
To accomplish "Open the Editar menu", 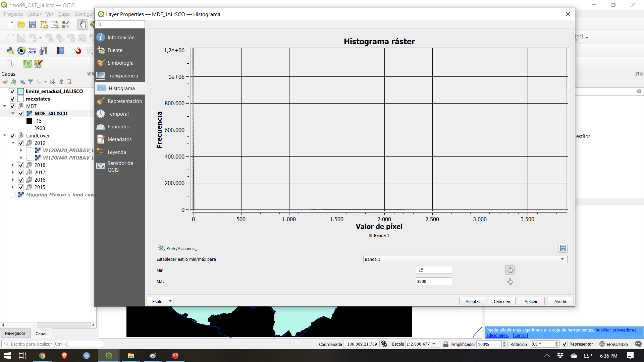I will pos(35,14).
